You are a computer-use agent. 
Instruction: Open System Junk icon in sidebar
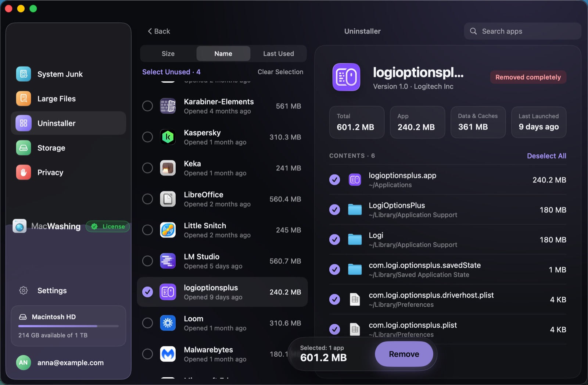point(24,74)
